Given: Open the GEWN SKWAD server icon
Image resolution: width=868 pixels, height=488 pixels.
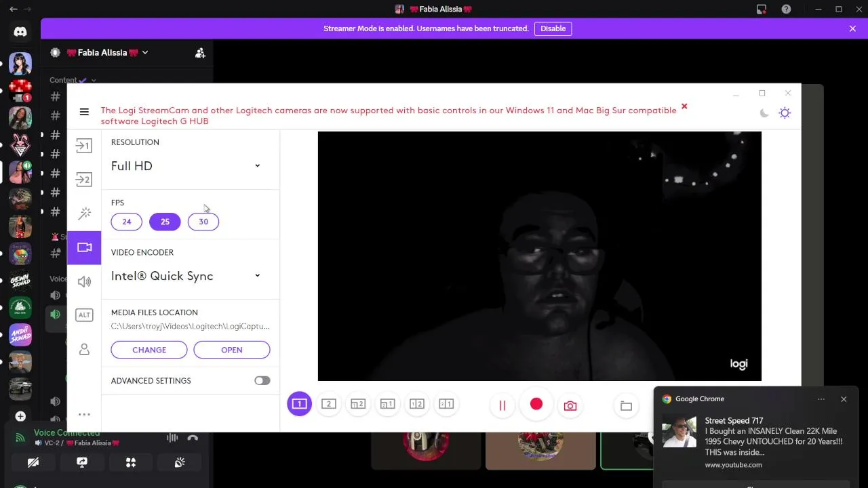Looking at the screenshot, I should (x=20, y=281).
